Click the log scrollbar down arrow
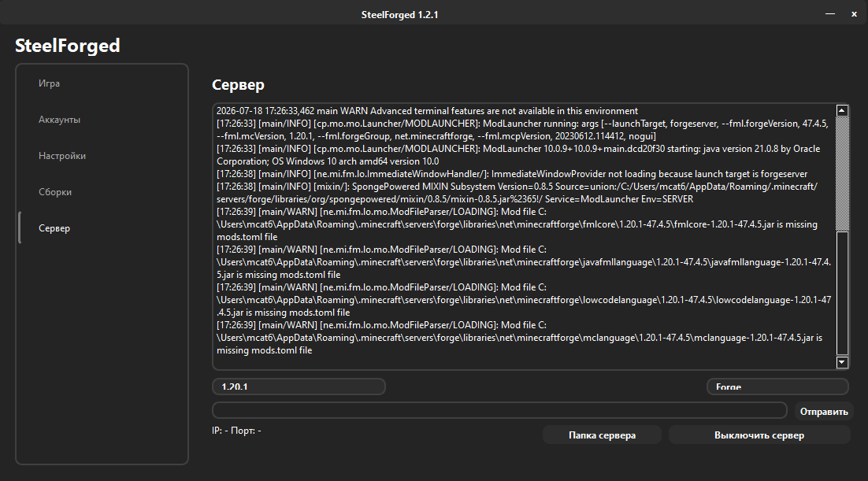 click(x=842, y=362)
